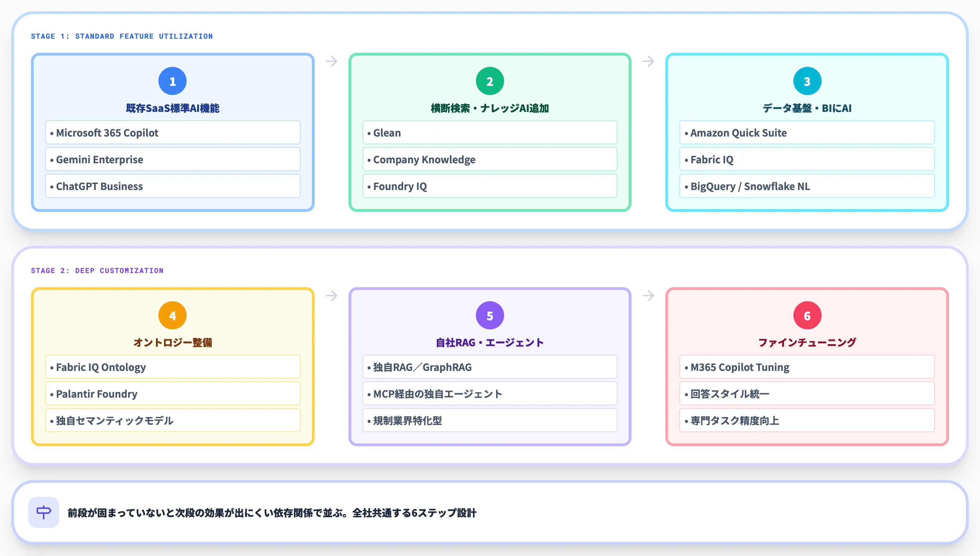Select the Fabric IQ item in step 3
This screenshot has height=556, width=980.
coord(807,159)
